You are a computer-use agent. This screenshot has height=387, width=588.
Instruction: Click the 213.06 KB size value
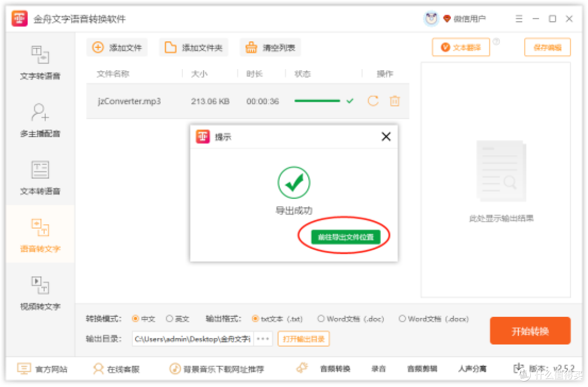pos(210,101)
